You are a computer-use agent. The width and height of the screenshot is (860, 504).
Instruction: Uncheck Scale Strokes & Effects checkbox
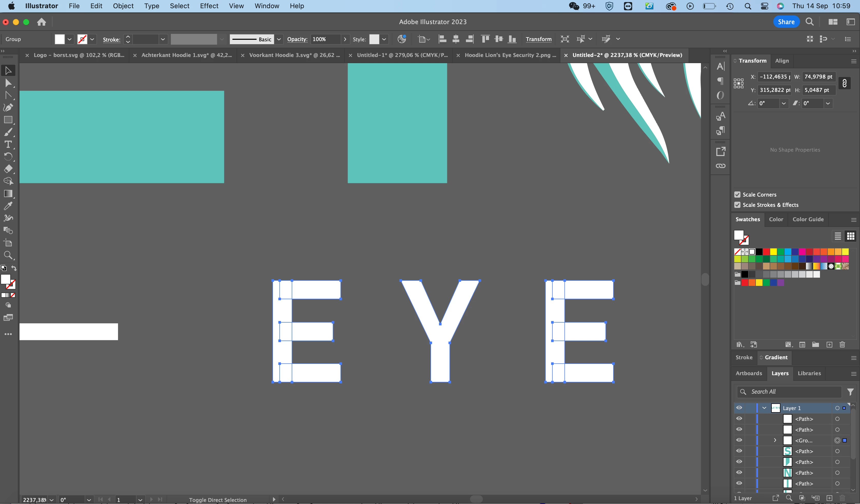click(x=737, y=205)
